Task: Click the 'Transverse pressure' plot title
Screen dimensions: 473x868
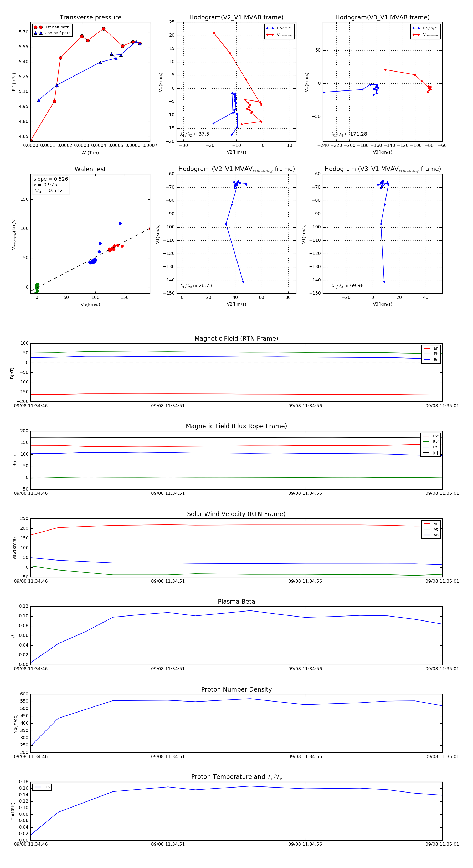Action: (x=90, y=18)
